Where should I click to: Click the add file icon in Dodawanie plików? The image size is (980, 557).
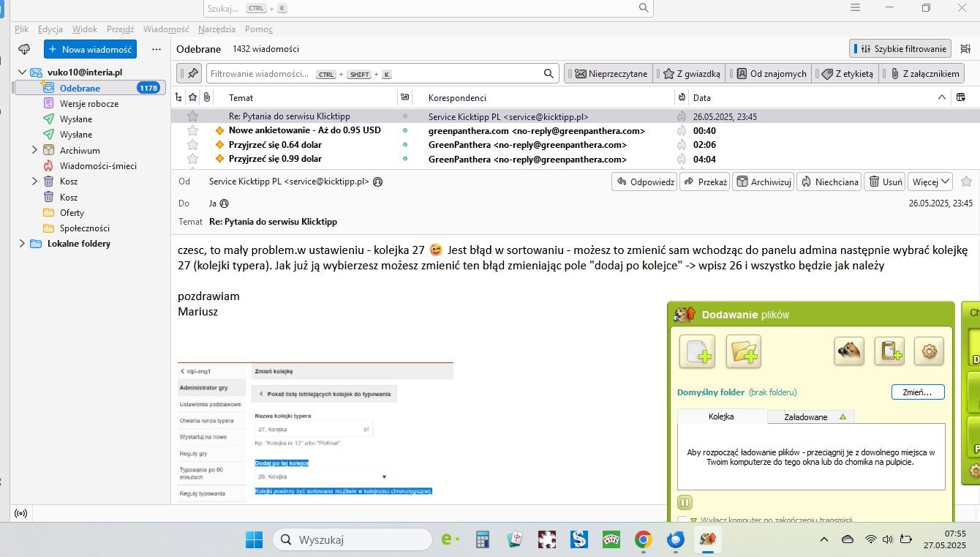pos(697,352)
